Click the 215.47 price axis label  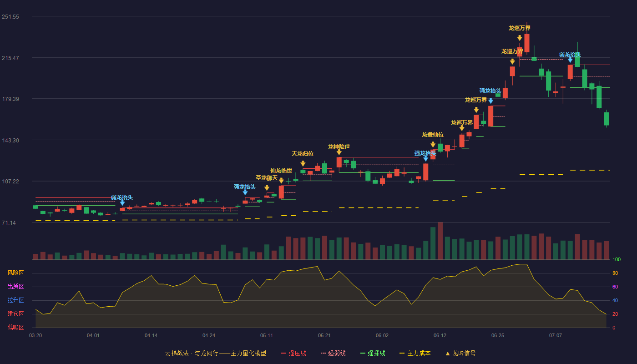10,58
